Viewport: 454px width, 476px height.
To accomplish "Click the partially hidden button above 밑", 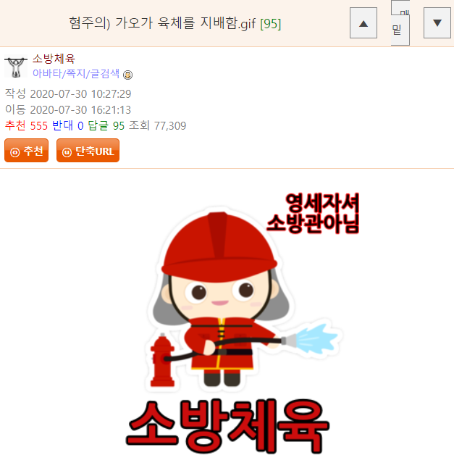I will pyautogui.click(x=400, y=7).
